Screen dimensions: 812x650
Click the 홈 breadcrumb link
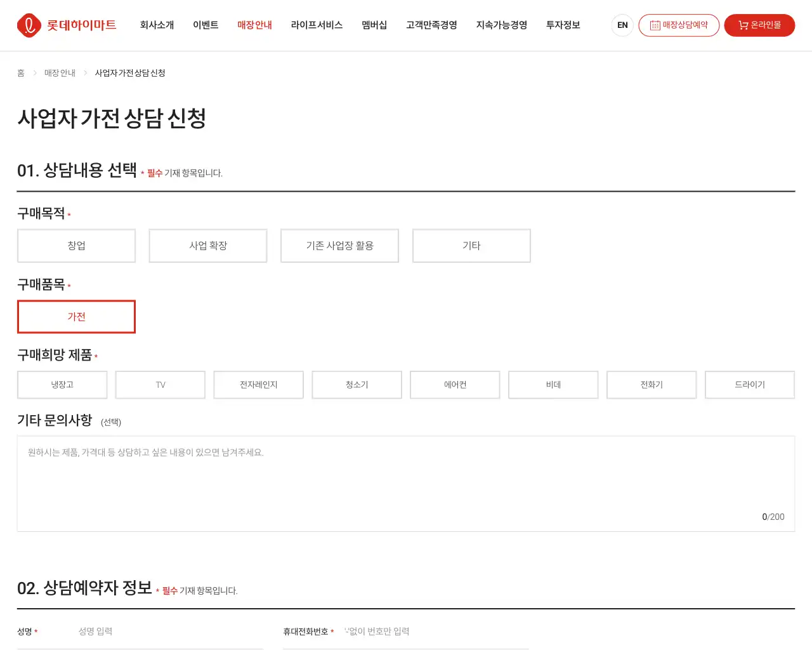[x=21, y=73]
